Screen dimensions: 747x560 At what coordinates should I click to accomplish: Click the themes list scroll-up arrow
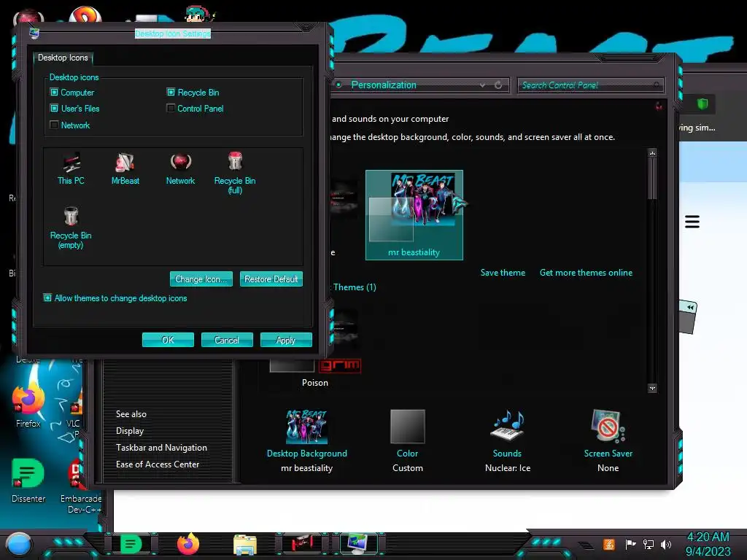point(652,153)
